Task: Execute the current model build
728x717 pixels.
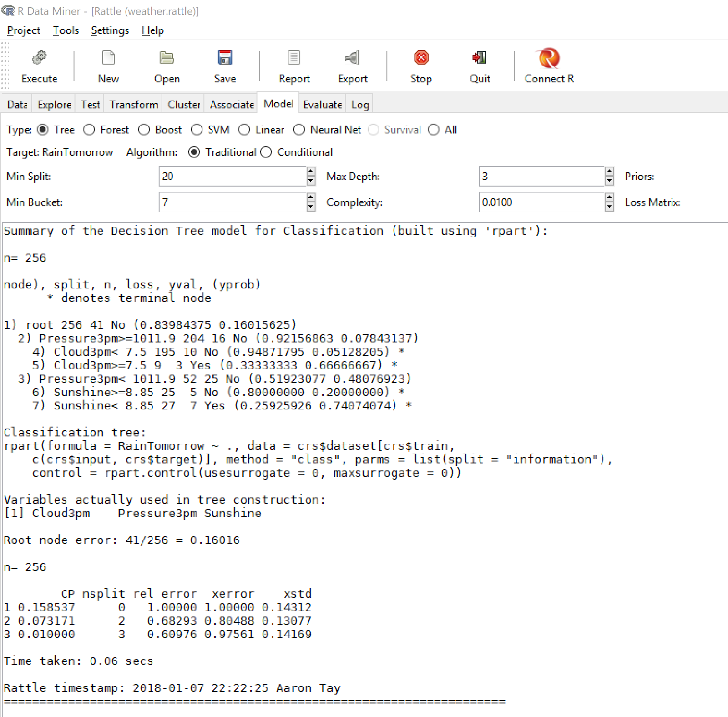Action: pos(39,66)
